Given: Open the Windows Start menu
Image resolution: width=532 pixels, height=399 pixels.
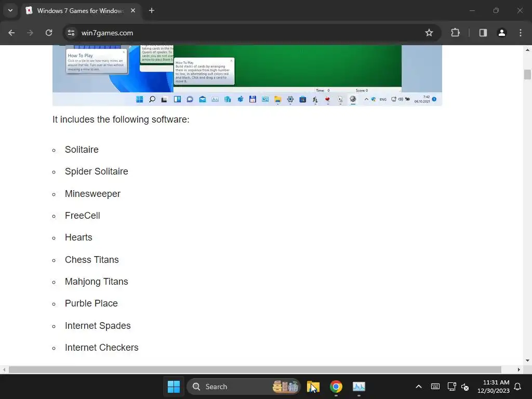Looking at the screenshot, I should pyautogui.click(x=174, y=387).
